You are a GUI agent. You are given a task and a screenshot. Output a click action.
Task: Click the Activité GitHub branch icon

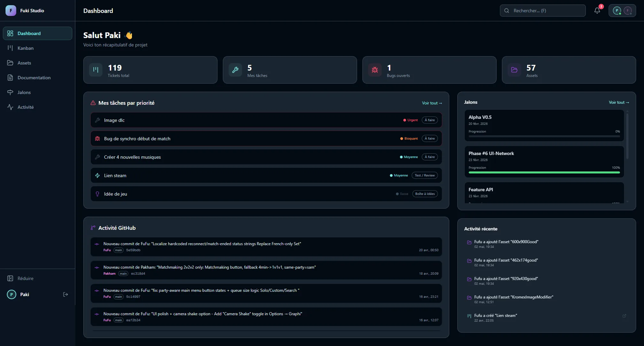click(93, 228)
